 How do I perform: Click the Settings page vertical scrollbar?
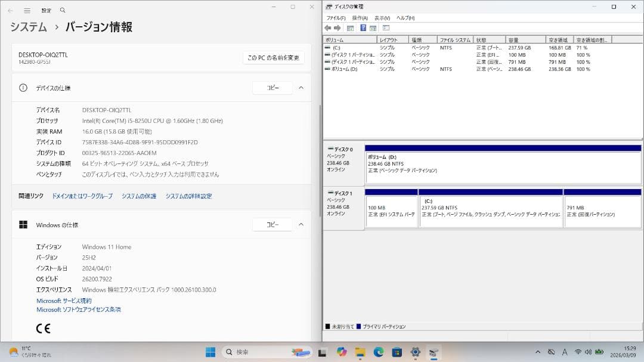[320, 160]
